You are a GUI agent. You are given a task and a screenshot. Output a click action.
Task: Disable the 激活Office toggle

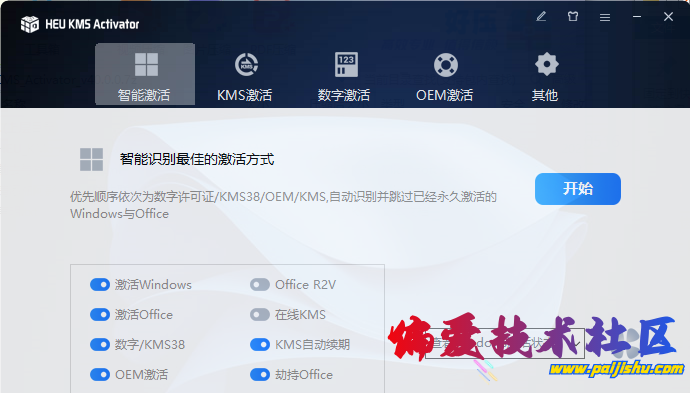click(100, 315)
